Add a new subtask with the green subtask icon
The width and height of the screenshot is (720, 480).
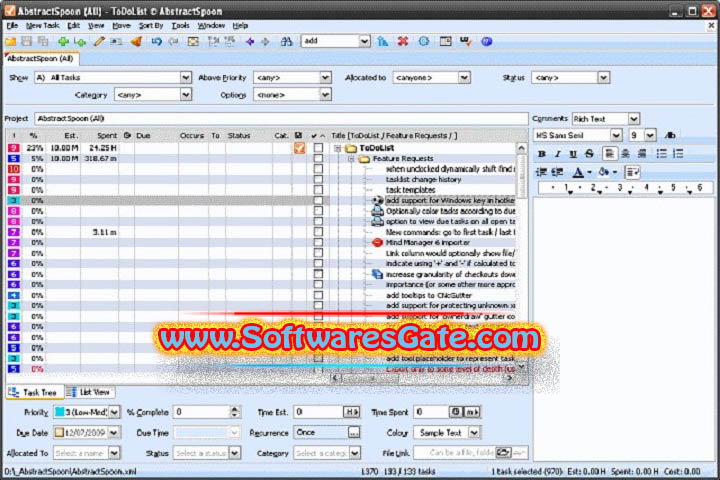pyautogui.click(x=80, y=41)
